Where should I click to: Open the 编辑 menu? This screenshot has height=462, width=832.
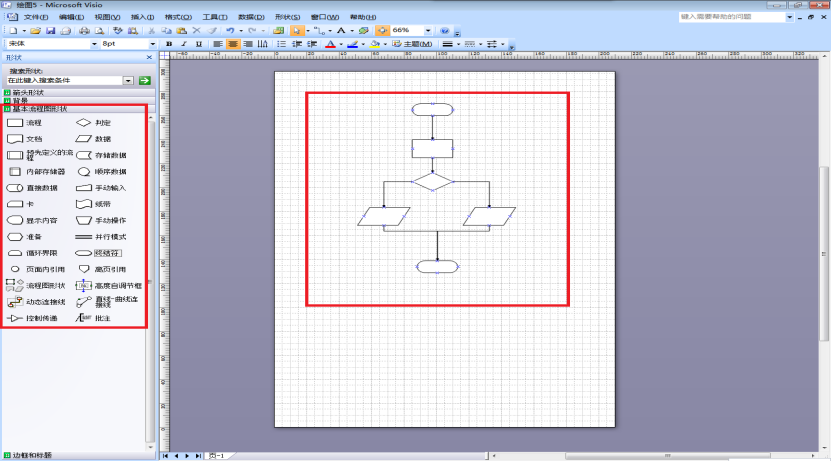point(71,17)
